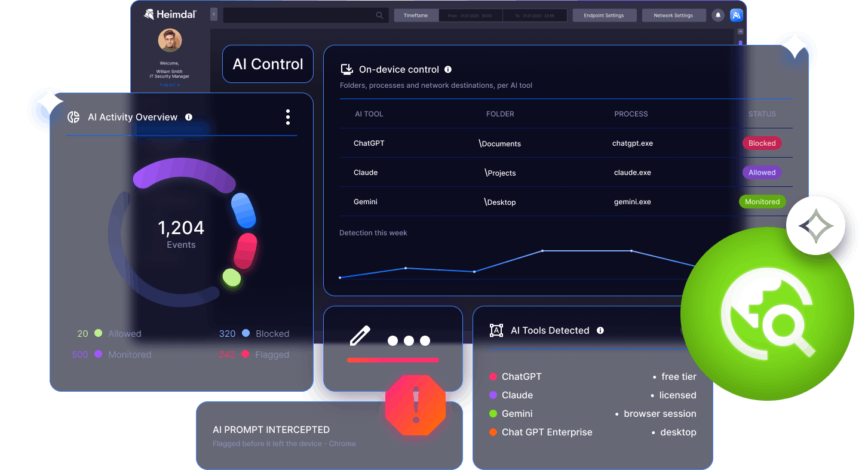Click the Log out link
Screen dimensions: 868x470
170,85
